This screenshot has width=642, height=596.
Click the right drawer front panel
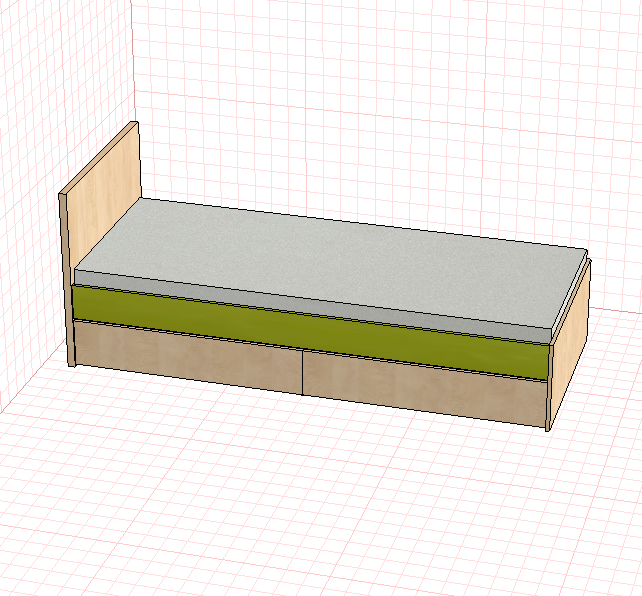[425, 387]
